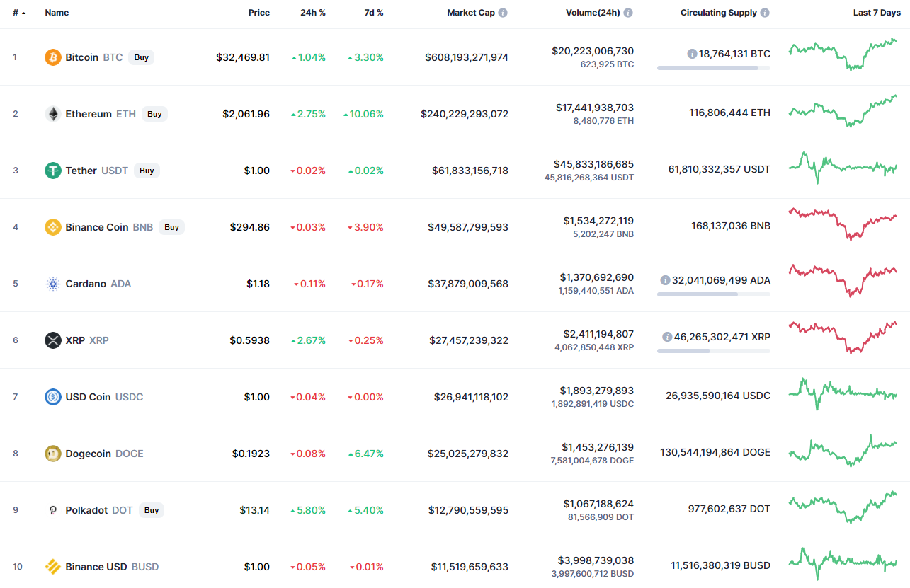This screenshot has width=910, height=588.
Task: Click the Polkadot logo icon
Action: click(53, 510)
